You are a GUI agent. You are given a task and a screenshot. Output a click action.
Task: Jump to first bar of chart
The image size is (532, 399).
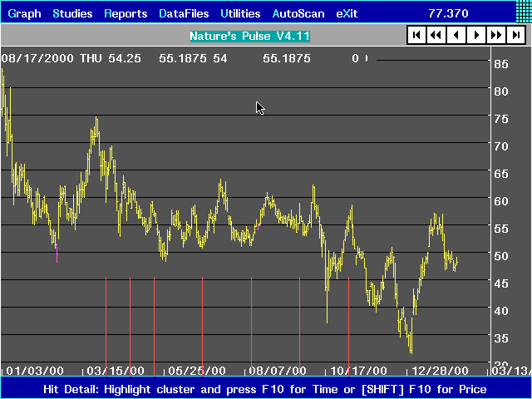click(416, 35)
